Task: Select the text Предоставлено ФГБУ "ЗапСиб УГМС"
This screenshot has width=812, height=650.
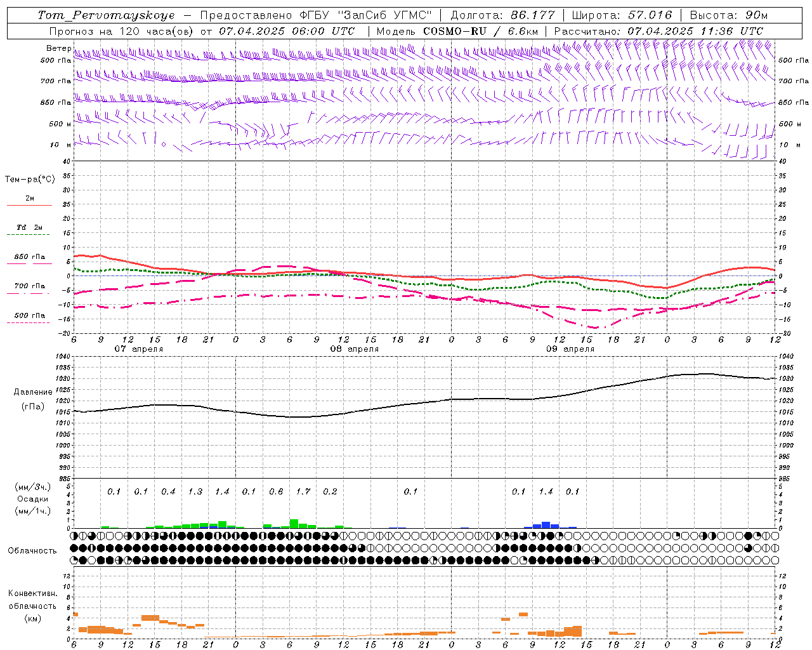Action: (315, 15)
